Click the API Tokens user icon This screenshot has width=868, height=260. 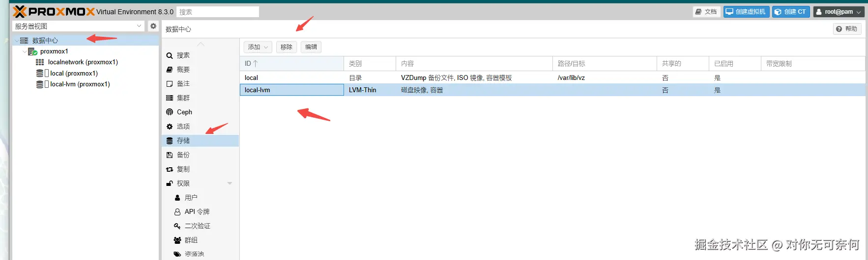coord(177,212)
